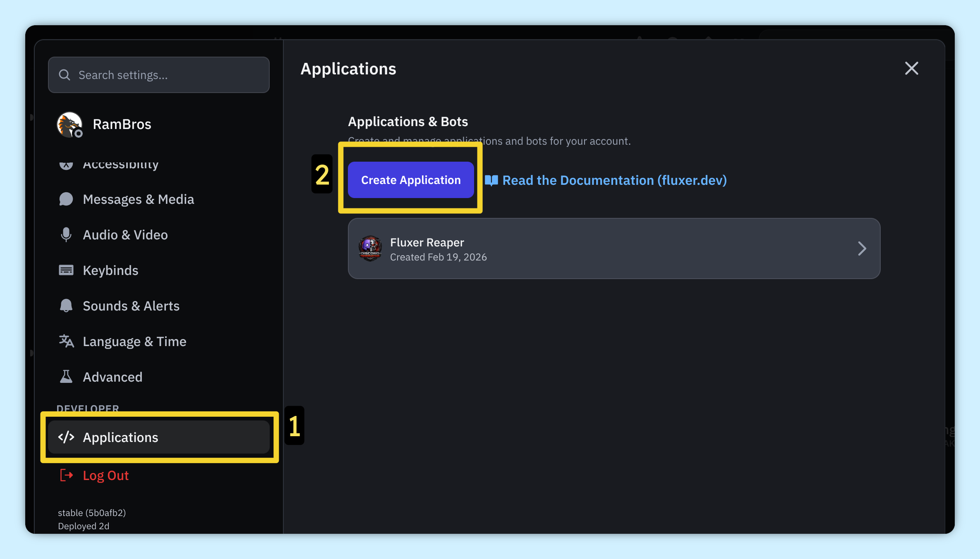Click the Create Application button
The width and height of the screenshot is (980, 559).
[x=411, y=180]
